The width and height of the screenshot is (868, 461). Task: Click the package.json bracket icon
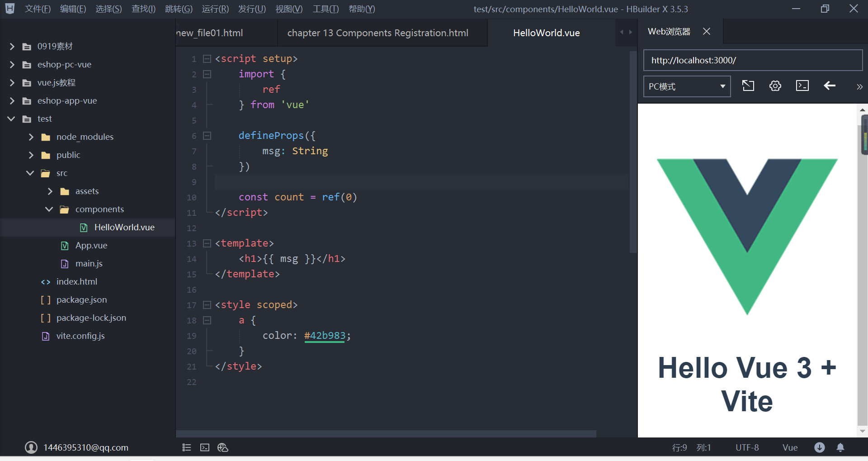[46, 300]
